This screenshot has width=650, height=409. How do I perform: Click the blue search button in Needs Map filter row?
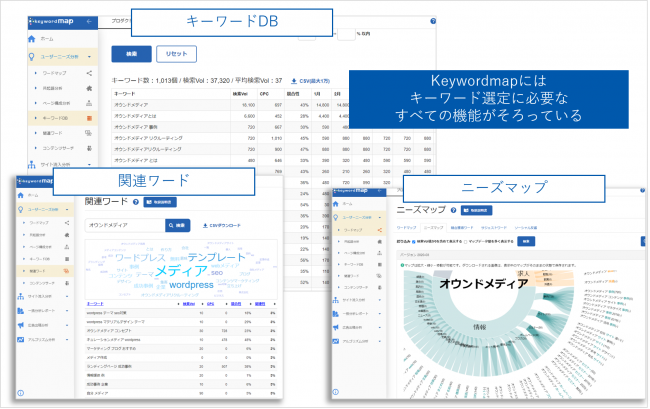point(526,242)
